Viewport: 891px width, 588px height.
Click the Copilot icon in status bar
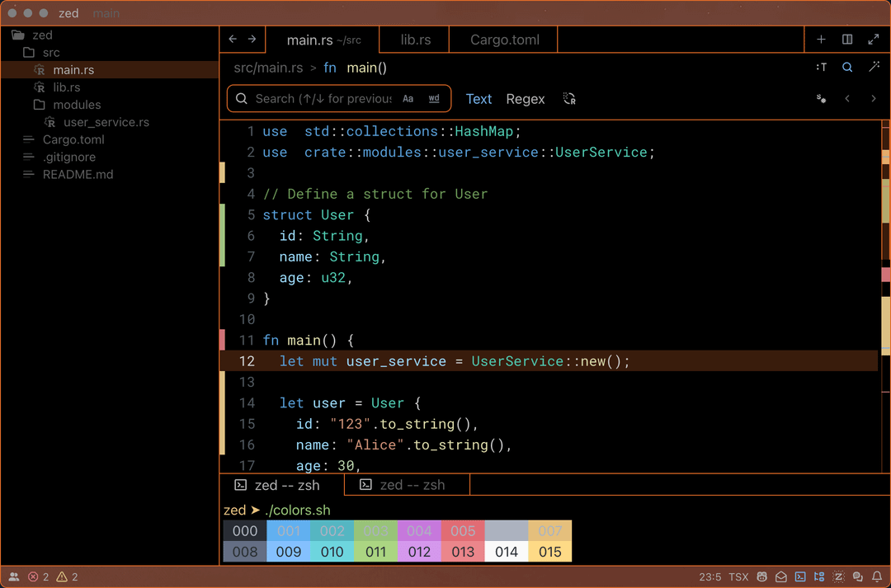762,577
